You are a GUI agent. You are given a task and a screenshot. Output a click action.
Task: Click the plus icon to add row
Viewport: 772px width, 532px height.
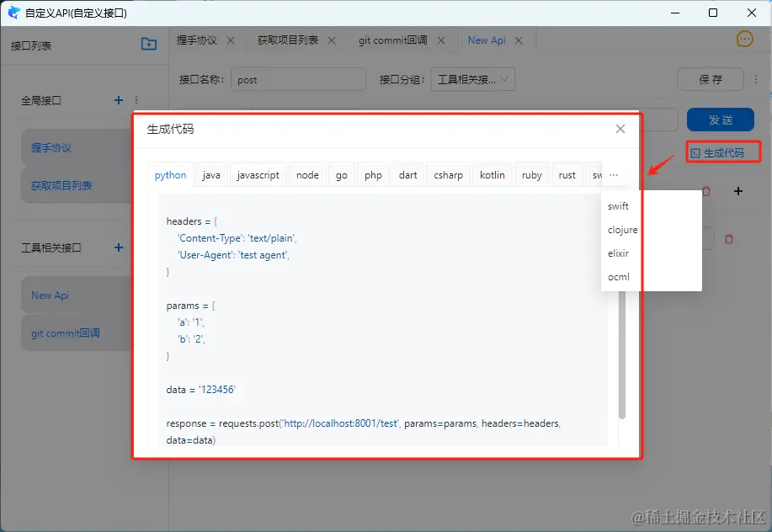738,191
